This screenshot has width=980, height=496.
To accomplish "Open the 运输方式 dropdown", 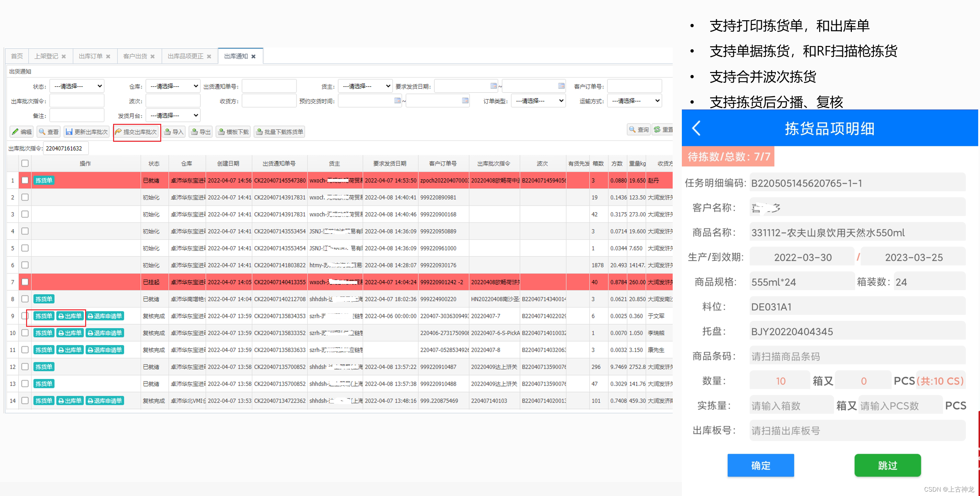I will (634, 101).
